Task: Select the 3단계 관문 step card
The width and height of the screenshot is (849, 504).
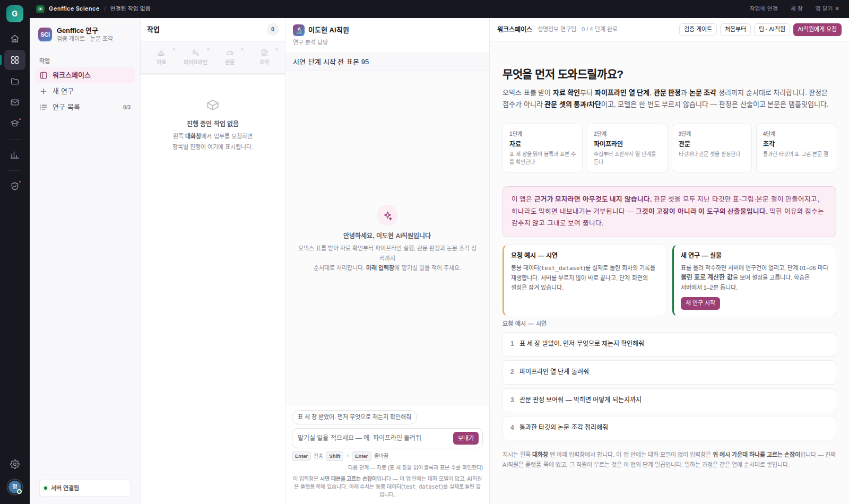Action: (x=712, y=148)
